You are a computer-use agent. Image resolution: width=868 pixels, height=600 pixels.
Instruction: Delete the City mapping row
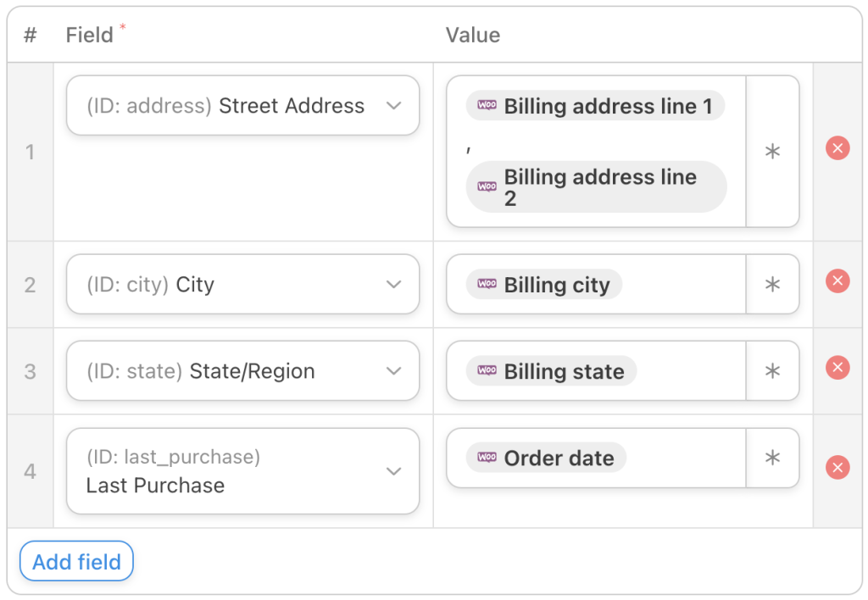(x=837, y=281)
